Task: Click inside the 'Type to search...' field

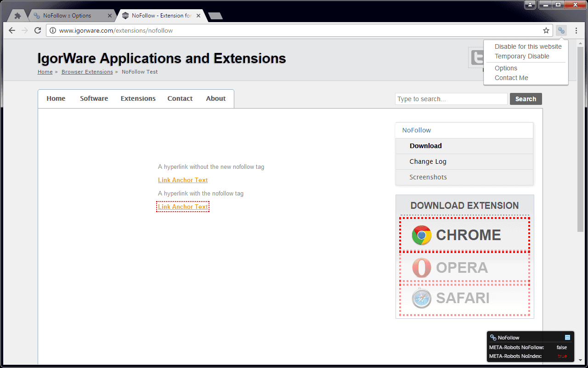Action: [x=451, y=98]
